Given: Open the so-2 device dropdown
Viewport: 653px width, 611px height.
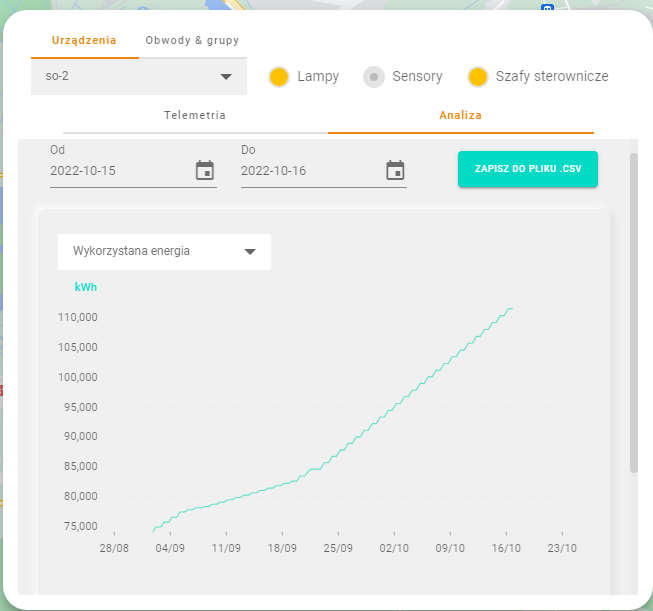Looking at the screenshot, I should [x=139, y=77].
